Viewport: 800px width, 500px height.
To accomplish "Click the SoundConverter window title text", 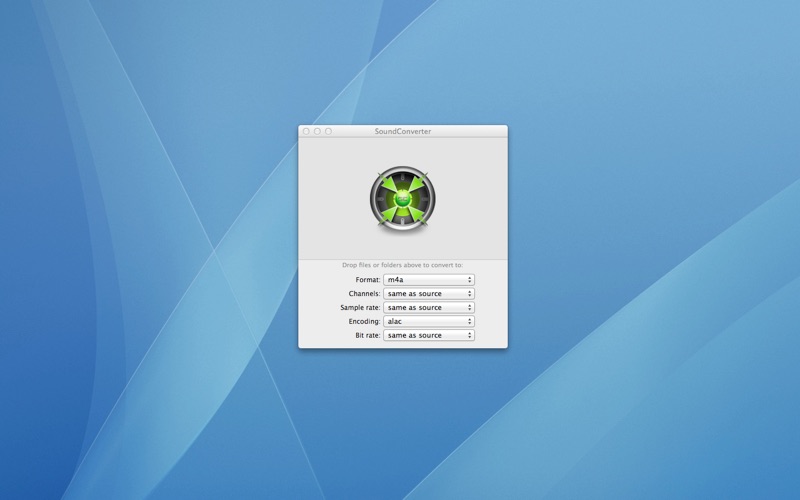I will [403, 131].
